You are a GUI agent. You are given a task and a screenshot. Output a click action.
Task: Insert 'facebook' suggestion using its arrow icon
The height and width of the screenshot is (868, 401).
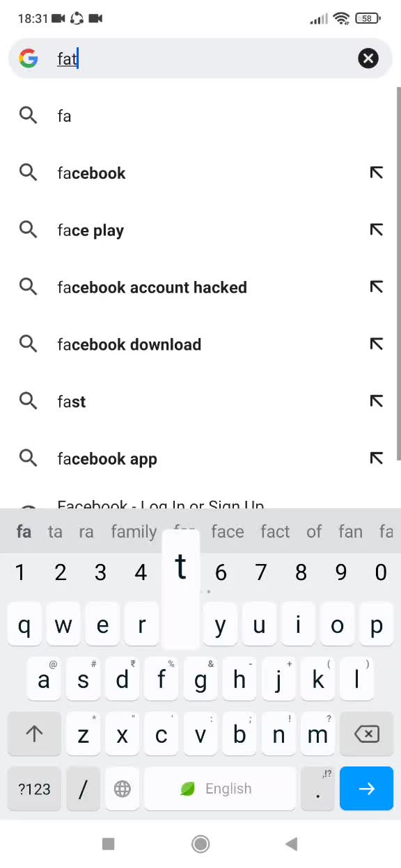point(377,172)
